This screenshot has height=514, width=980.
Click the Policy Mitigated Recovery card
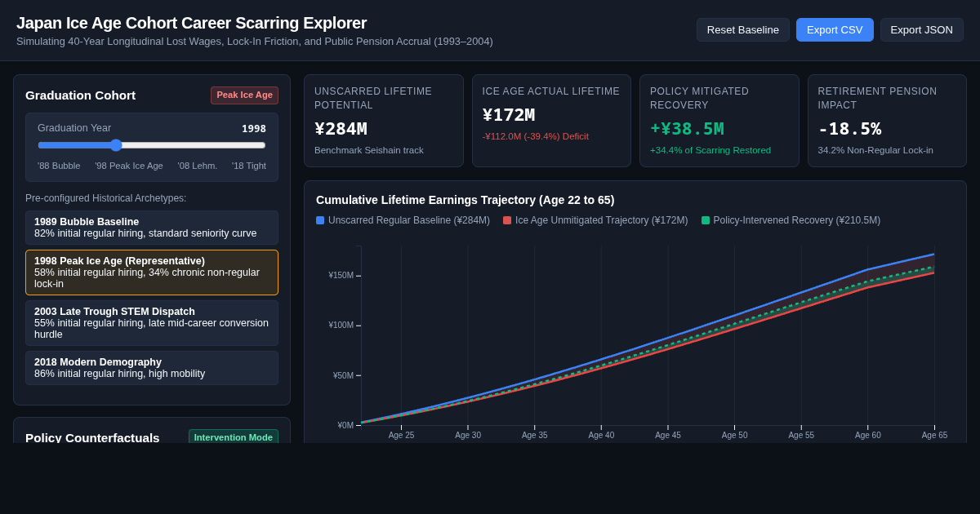click(719, 121)
